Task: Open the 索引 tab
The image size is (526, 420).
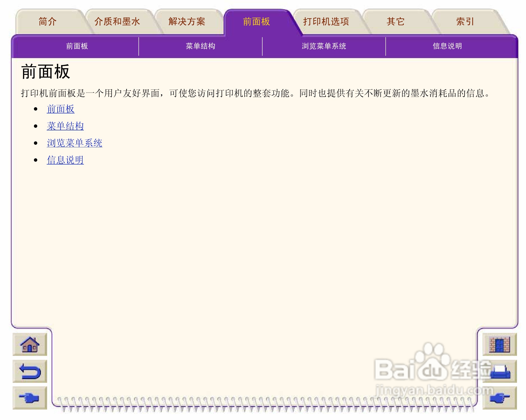Action: 465,22
